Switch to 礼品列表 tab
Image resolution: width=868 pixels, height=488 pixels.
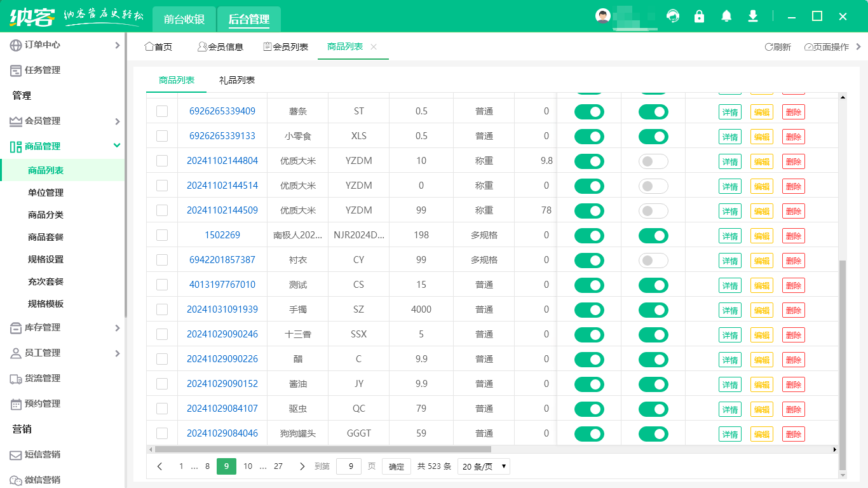pos(237,80)
